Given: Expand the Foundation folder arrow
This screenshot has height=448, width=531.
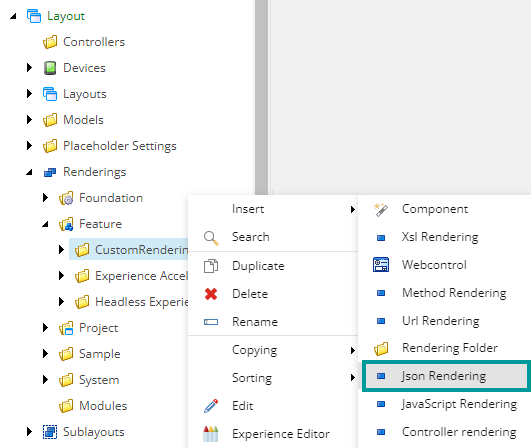Looking at the screenshot, I should click(45, 198).
